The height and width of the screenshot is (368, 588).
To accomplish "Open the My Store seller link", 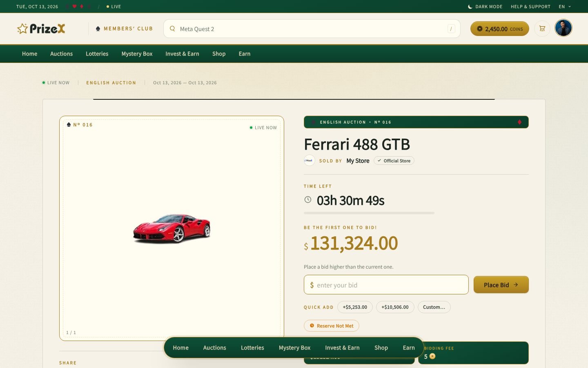I will [358, 161].
